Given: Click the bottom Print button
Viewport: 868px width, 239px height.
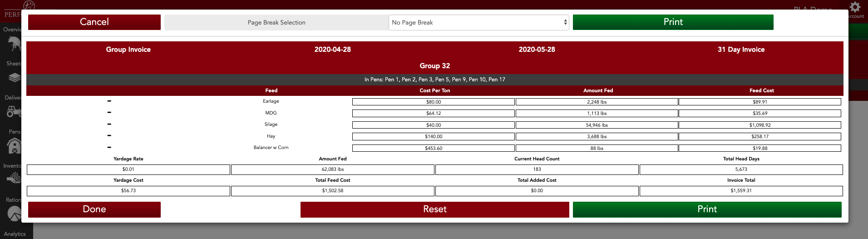Looking at the screenshot, I should tap(707, 209).
